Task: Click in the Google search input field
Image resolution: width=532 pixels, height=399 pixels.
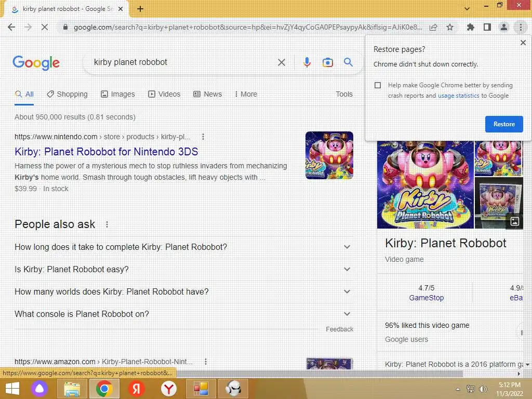Action: coord(183,62)
